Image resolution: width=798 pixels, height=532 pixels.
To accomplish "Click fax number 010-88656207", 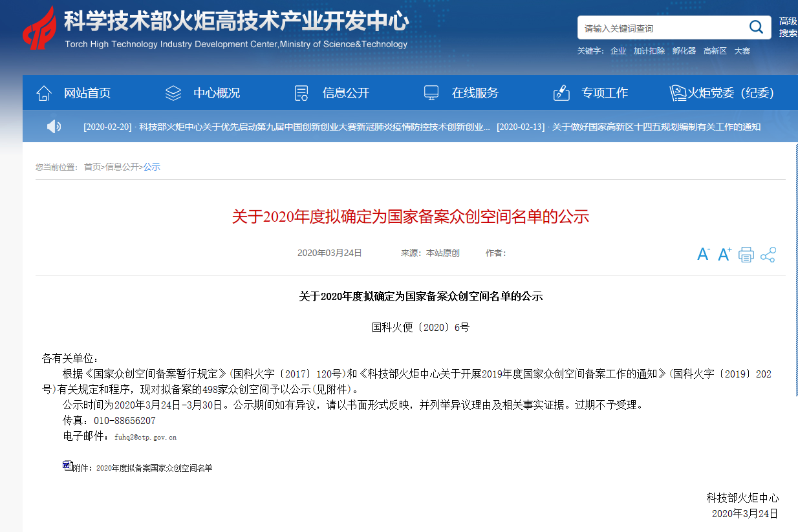I will [x=125, y=421].
